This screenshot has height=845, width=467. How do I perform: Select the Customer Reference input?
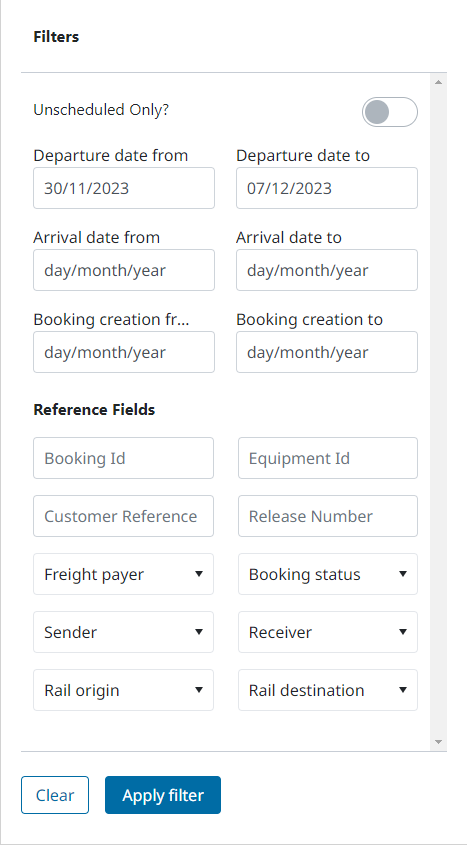123,516
